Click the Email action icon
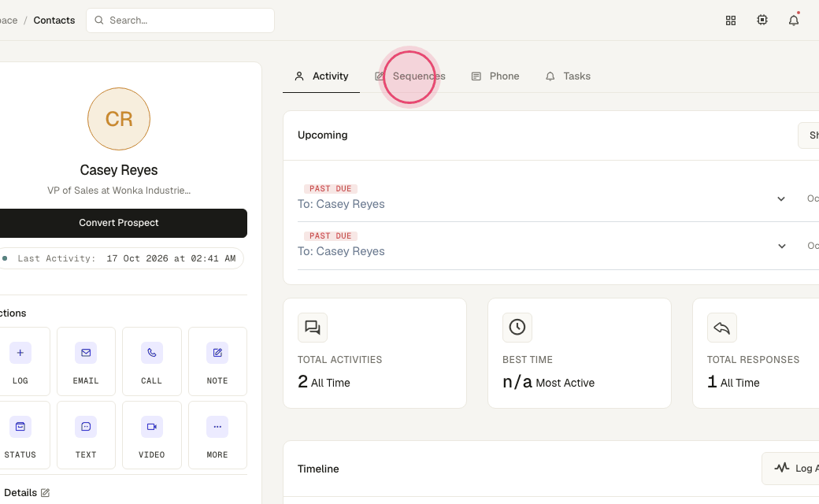 (86, 353)
